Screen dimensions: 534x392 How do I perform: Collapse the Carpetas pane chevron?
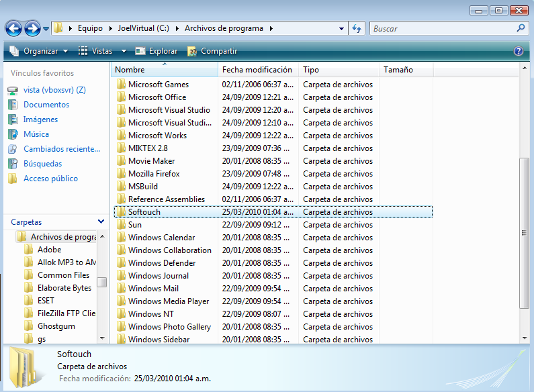(x=101, y=222)
